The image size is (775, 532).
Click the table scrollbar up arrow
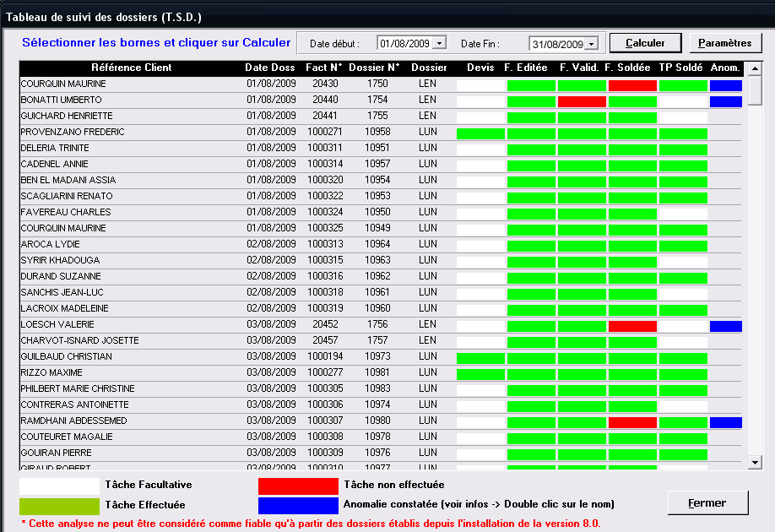point(754,68)
